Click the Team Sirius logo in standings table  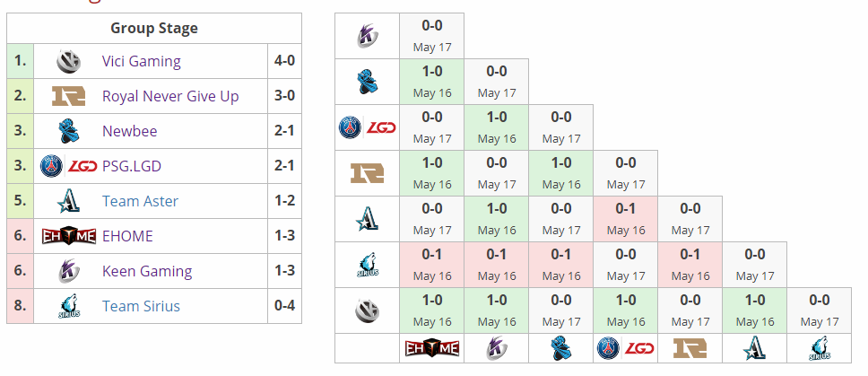pos(69,306)
